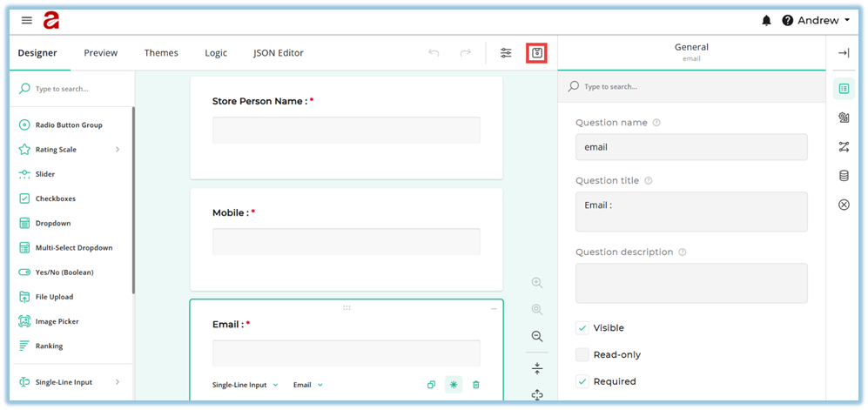
Task: Switch to the Preview tab
Action: tap(101, 53)
